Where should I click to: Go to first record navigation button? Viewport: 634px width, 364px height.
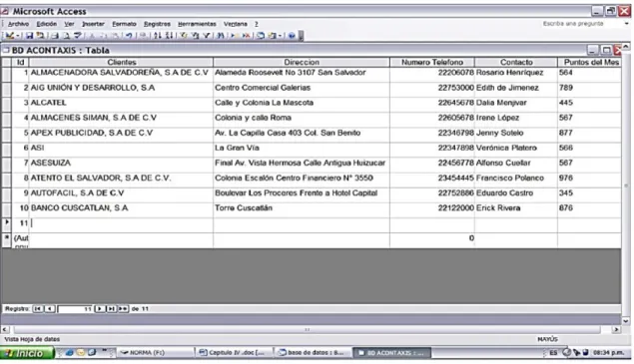[x=38, y=309]
